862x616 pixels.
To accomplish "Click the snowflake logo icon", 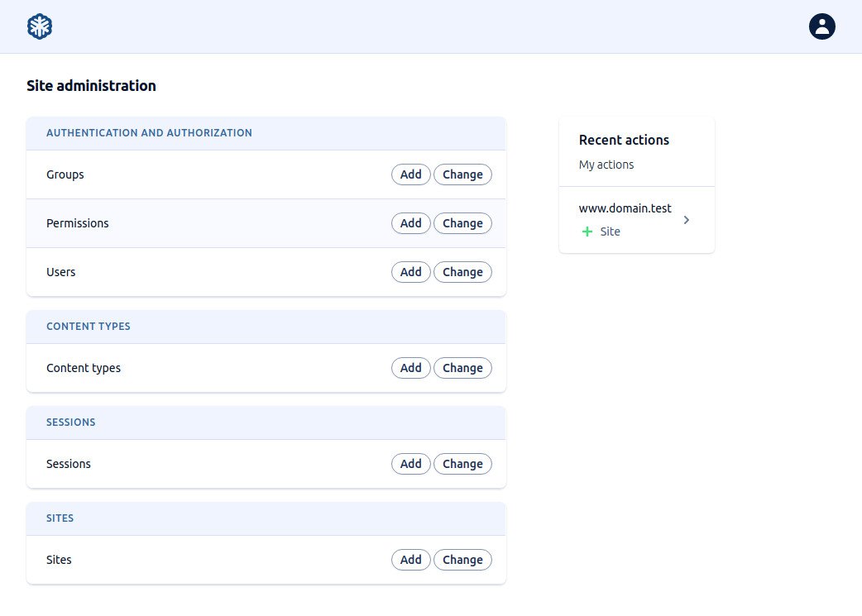I will coord(40,26).
